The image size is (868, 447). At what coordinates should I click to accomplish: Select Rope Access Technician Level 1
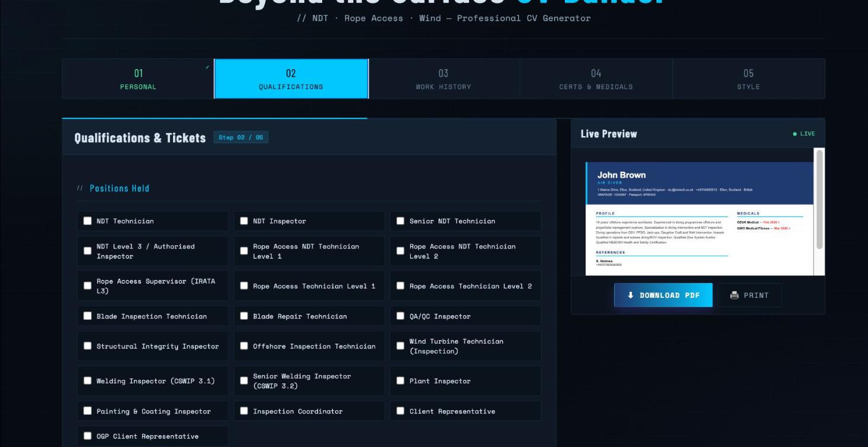click(244, 286)
